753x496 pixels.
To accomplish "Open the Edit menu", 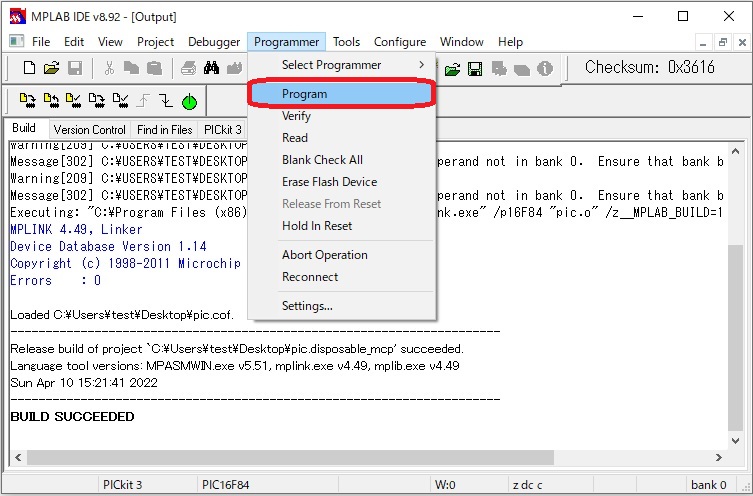I will tap(74, 42).
